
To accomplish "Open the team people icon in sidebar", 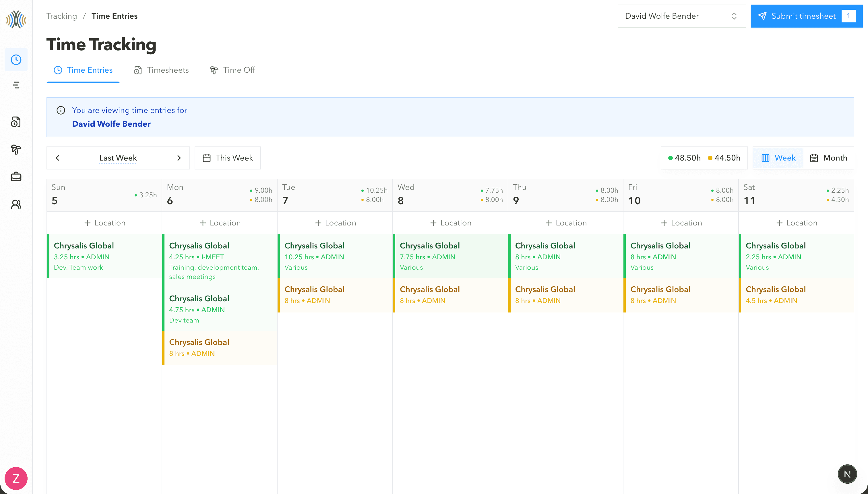I will [x=16, y=204].
